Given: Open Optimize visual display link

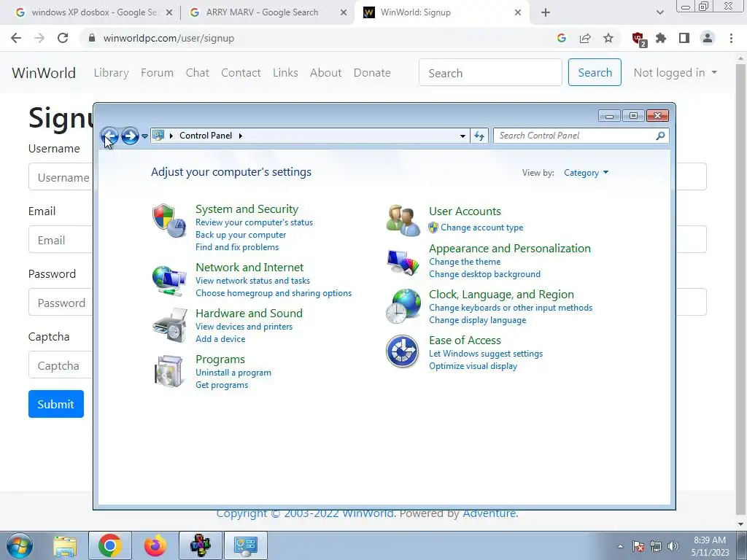Looking at the screenshot, I should tap(473, 366).
